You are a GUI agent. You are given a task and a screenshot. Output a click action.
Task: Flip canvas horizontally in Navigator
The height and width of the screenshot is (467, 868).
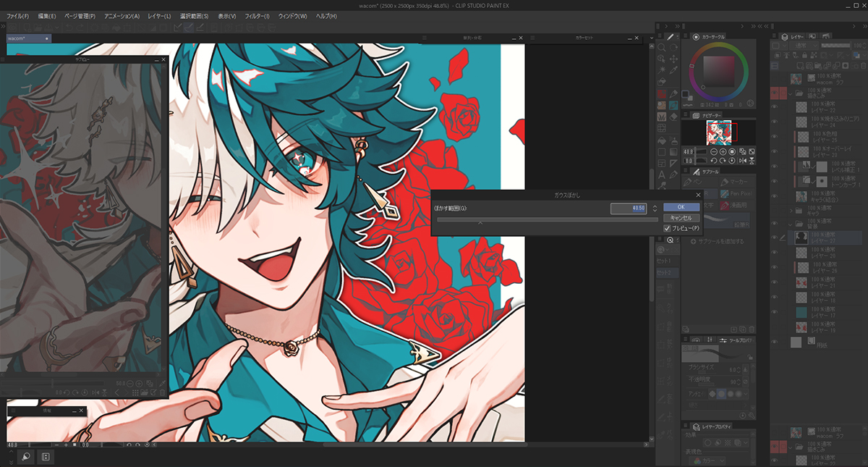pos(742,161)
